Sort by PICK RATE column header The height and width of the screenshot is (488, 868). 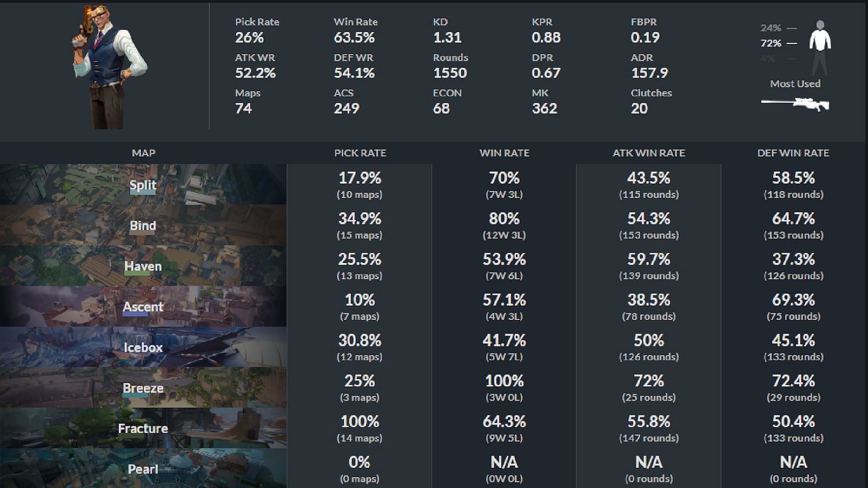point(360,153)
